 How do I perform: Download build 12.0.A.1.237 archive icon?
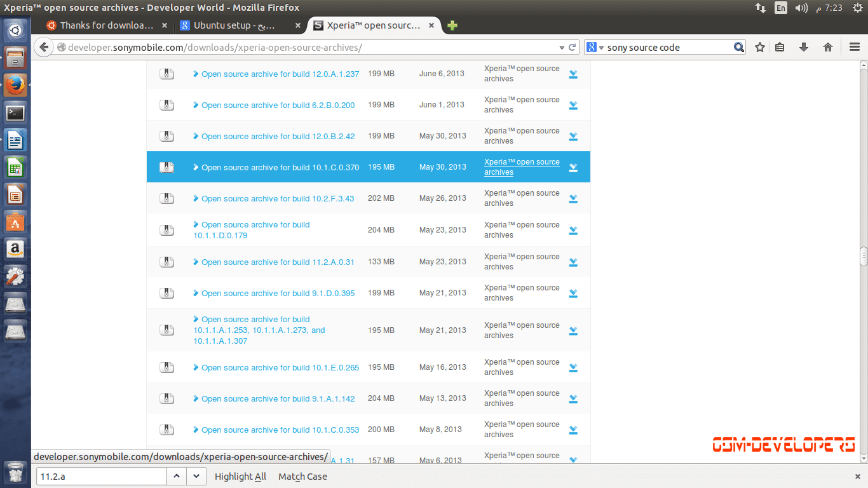pos(573,74)
